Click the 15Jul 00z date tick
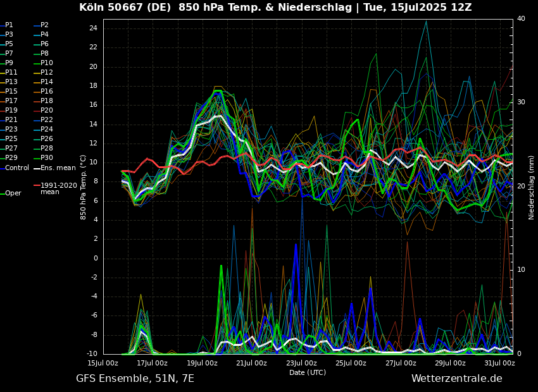Screen dimensions: 538x392 103,363
